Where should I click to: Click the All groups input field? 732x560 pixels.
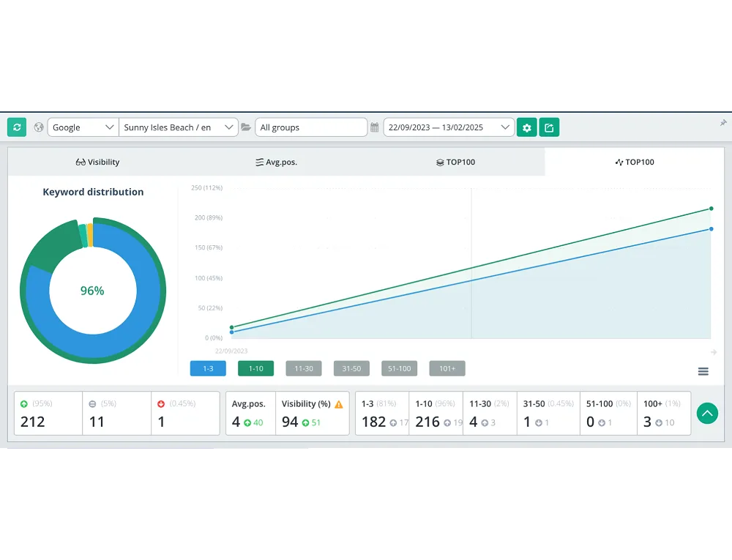click(x=311, y=127)
